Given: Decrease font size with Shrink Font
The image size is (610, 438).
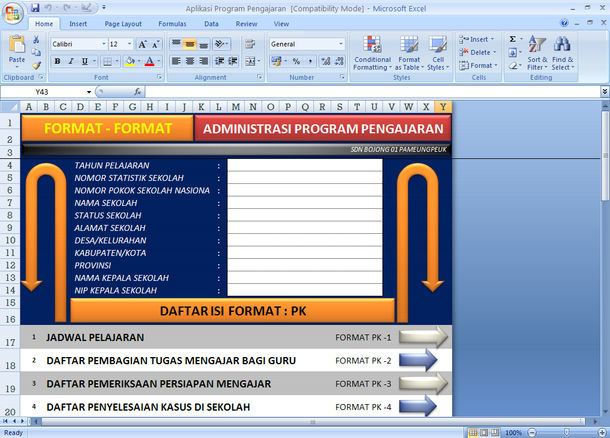Looking at the screenshot, I should tap(156, 44).
